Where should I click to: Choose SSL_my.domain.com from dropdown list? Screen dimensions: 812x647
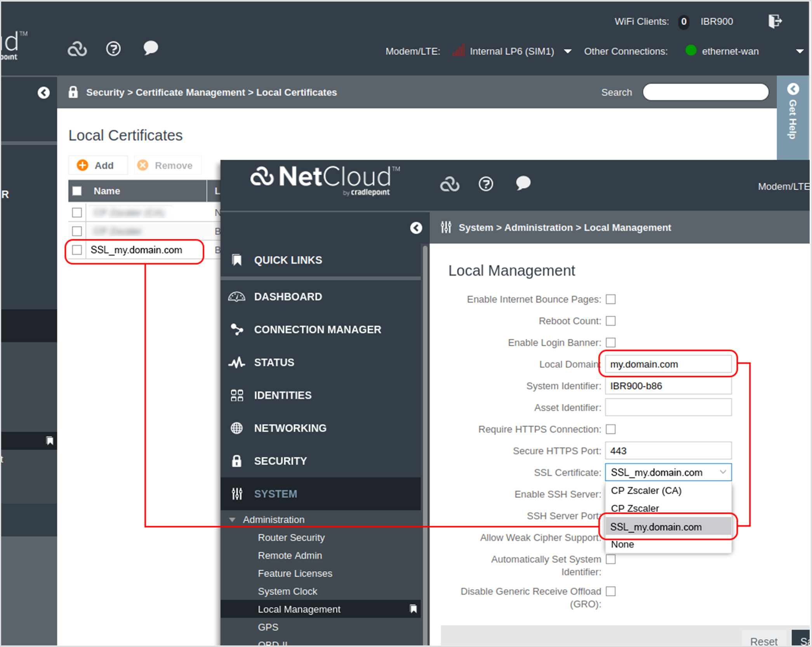click(x=668, y=527)
